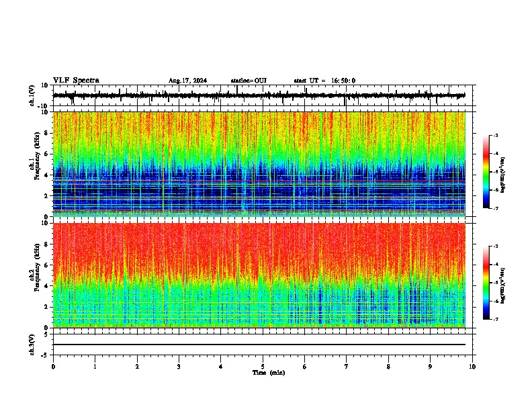Click time axis tick label "3"

coord(179,367)
